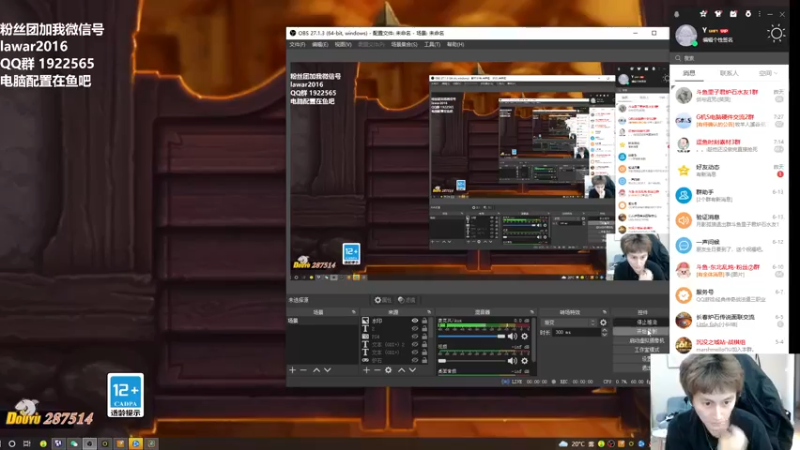Open the 群助手 conversation in QQ
Viewport: 800px width, 450px height.
(729, 195)
